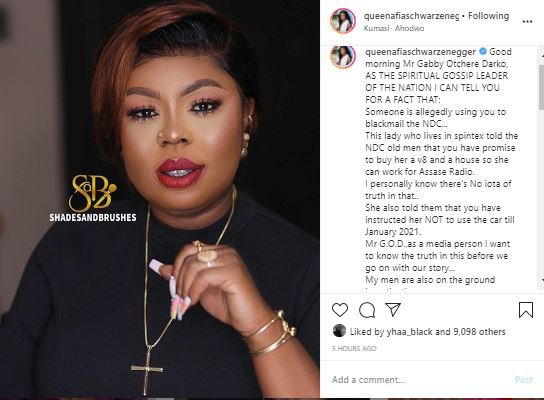Screen dimensions: 544x400
Task: Click the main post photo
Action: point(160,200)
